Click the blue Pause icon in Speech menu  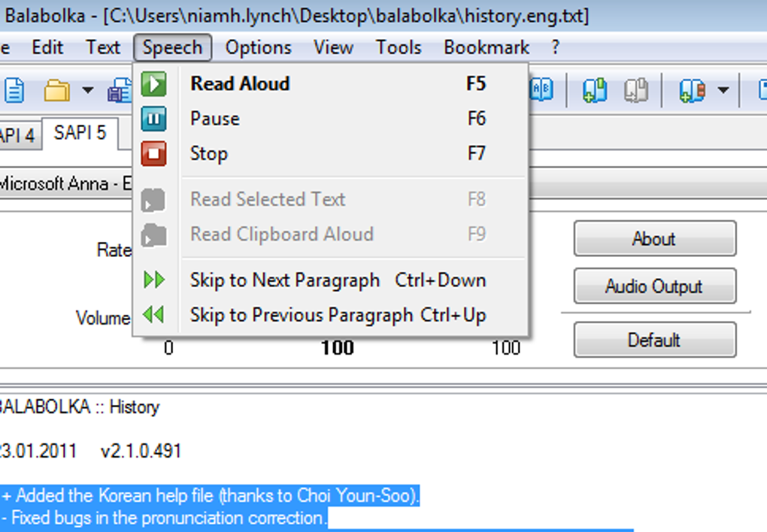click(x=153, y=119)
